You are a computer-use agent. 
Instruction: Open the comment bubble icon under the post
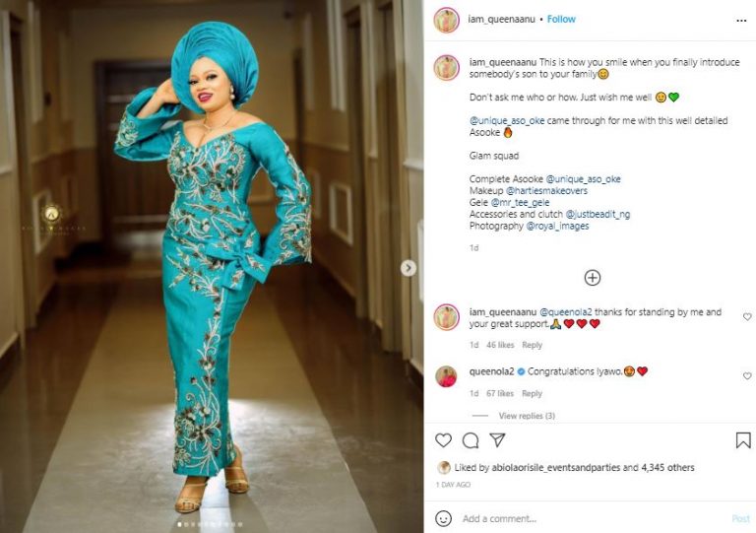pos(471,440)
